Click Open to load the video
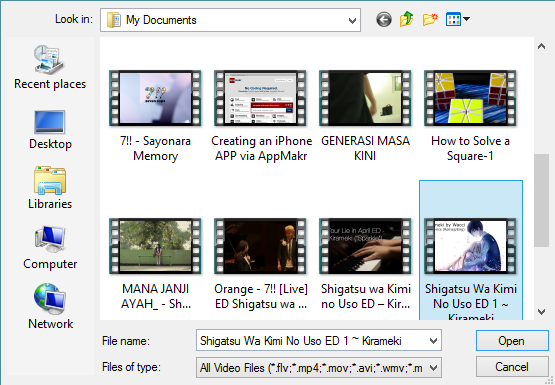 512,341
